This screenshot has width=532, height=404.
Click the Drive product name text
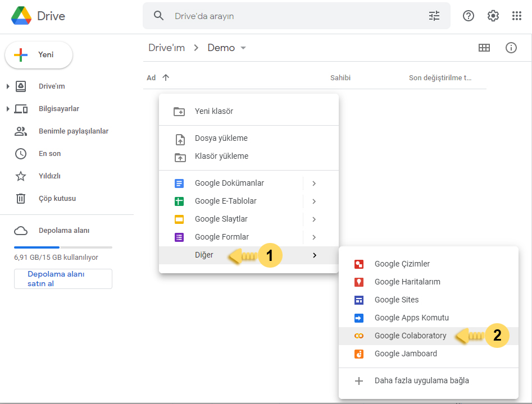(x=51, y=16)
